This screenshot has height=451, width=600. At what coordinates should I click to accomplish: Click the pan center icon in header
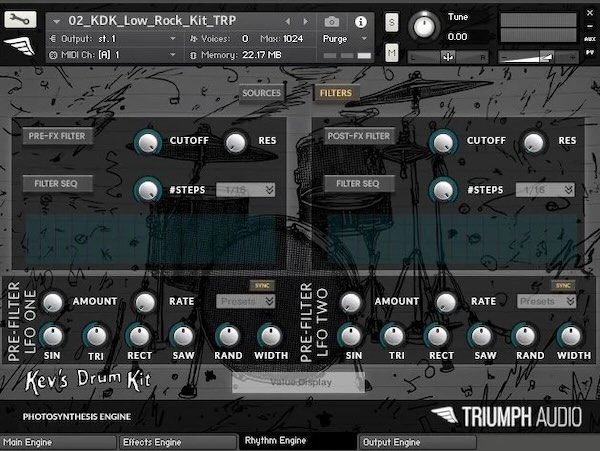[448, 57]
